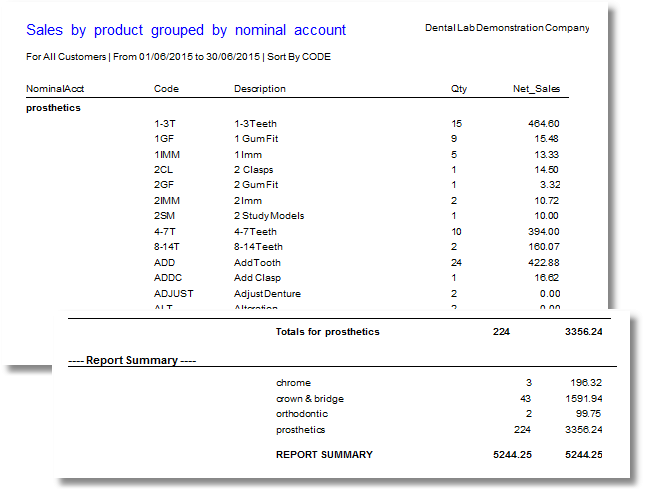Click 'Dental Lab Demonstration Company' header text
Screen dimensions: 647x495
point(507,28)
